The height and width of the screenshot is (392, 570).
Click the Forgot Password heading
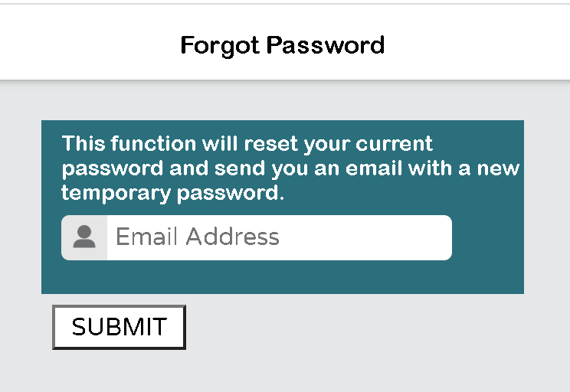[283, 45]
